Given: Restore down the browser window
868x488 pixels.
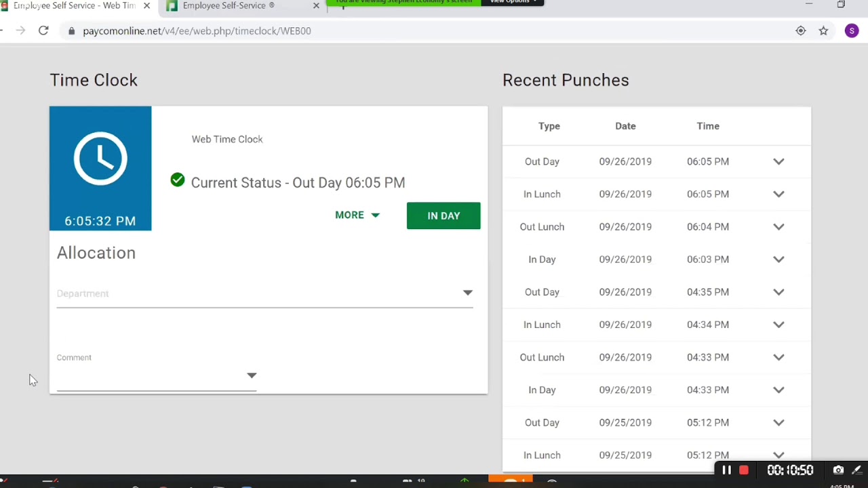Looking at the screenshot, I should (841, 4).
